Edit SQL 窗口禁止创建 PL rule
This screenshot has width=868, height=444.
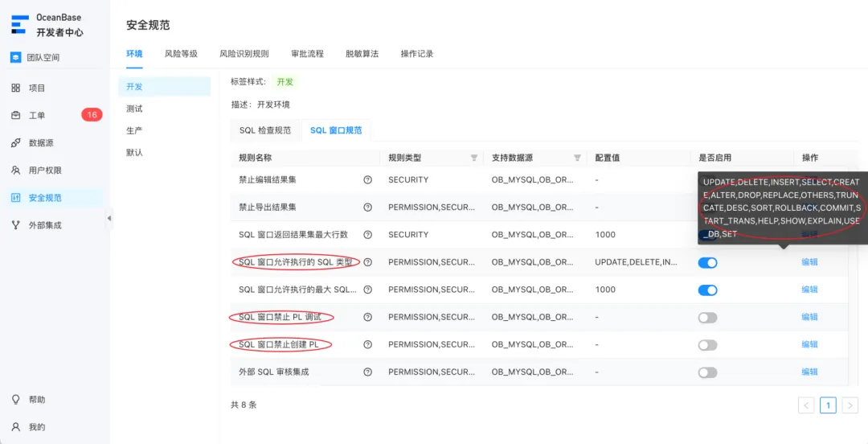coord(809,344)
